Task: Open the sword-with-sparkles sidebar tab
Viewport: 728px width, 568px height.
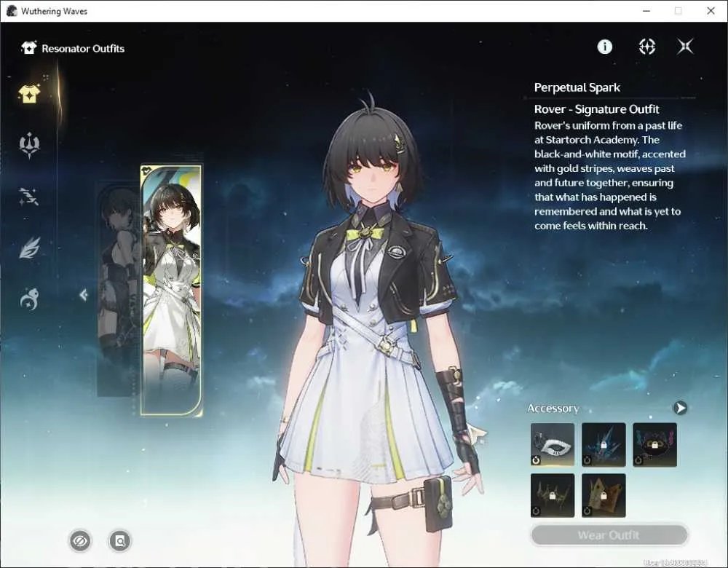Action: click(x=29, y=197)
